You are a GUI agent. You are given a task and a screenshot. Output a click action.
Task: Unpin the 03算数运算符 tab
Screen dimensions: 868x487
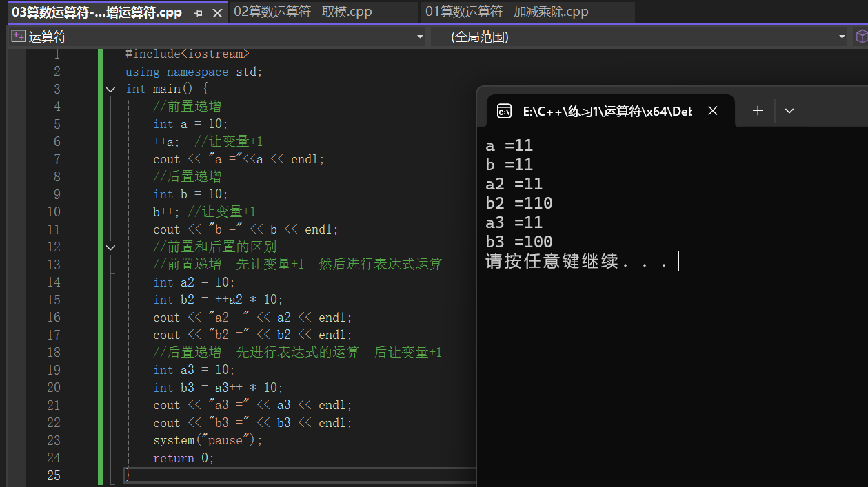[199, 12]
